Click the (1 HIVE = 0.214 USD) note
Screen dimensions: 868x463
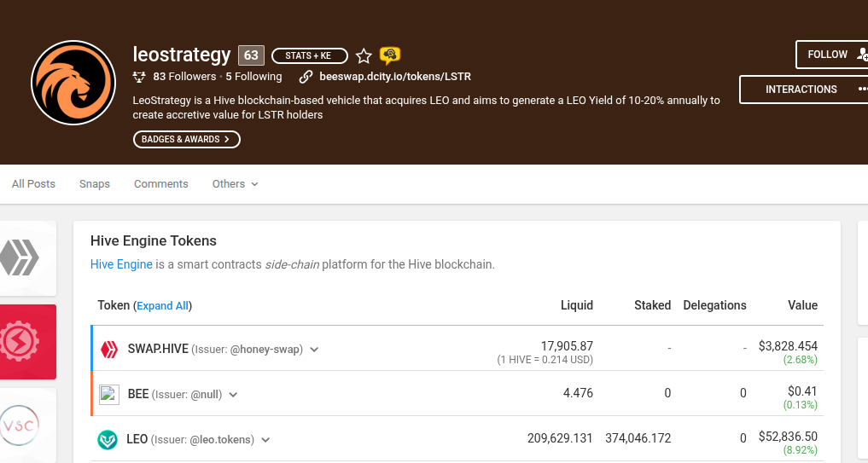click(545, 360)
